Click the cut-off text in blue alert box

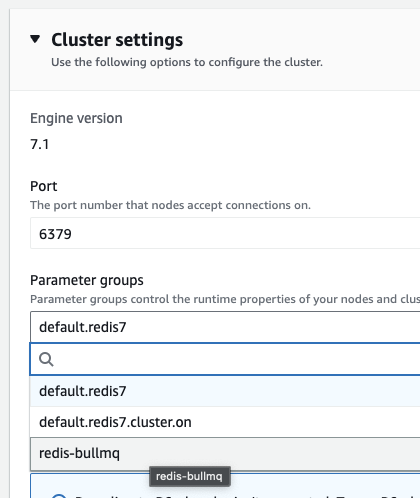pos(247,496)
